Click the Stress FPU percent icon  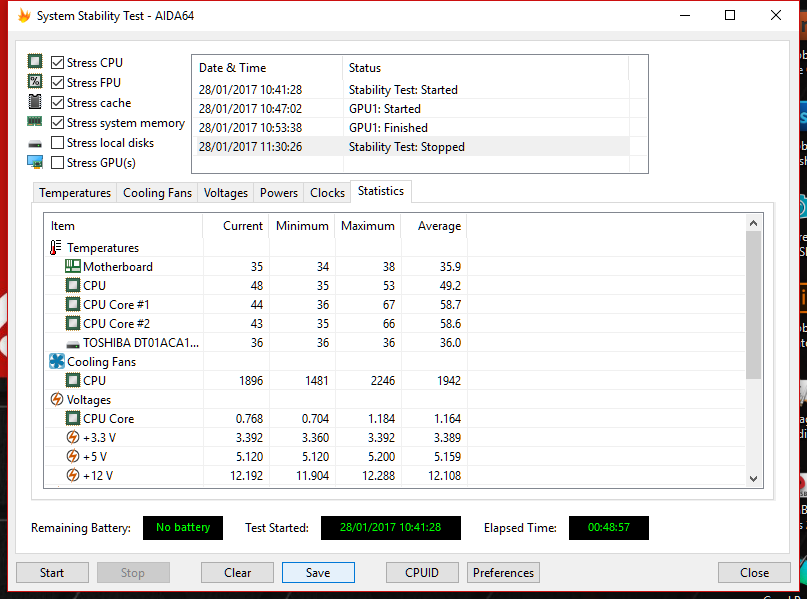[x=34, y=81]
